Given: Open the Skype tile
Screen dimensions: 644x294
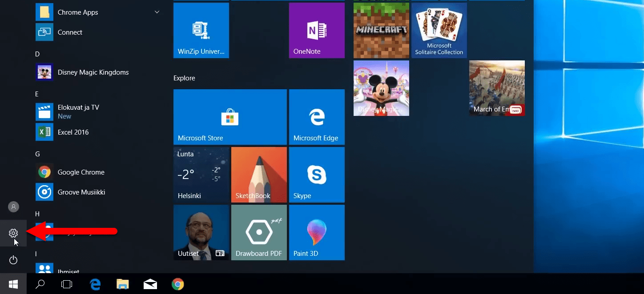Looking at the screenshot, I should (317, 175).
